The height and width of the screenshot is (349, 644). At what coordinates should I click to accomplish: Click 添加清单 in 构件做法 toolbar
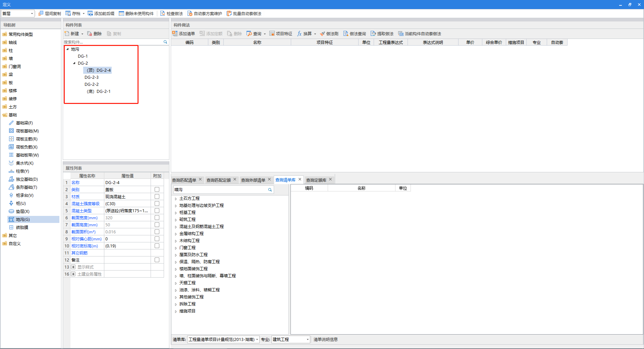tap(183, 34)
